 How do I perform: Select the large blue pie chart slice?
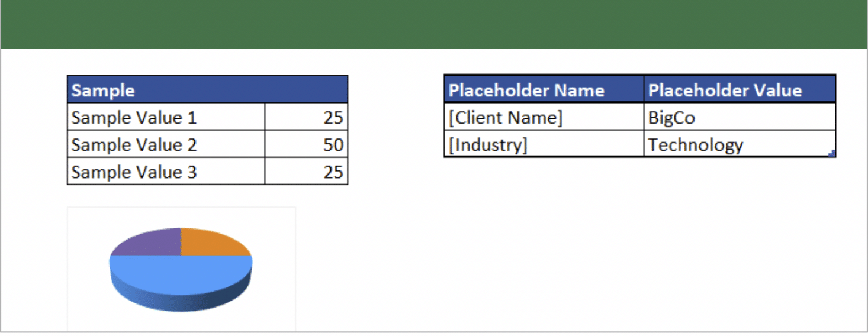[181, 274]
